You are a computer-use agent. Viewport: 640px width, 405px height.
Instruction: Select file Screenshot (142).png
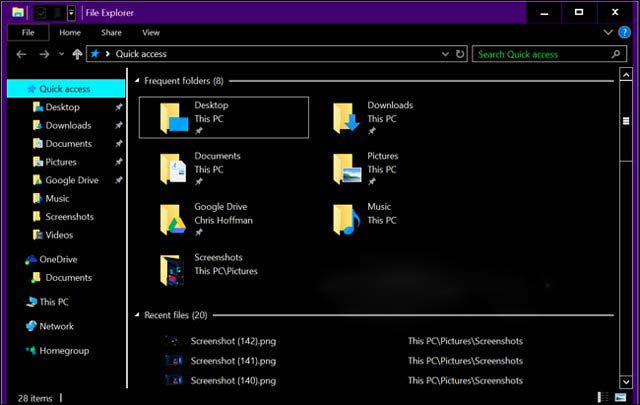[x=233, y=341]
